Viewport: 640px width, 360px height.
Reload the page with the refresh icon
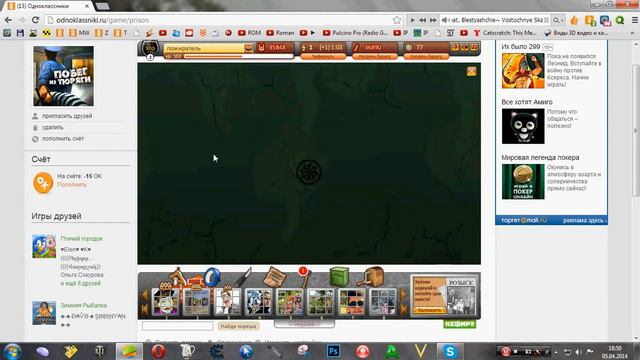click(x=35, y=20)
